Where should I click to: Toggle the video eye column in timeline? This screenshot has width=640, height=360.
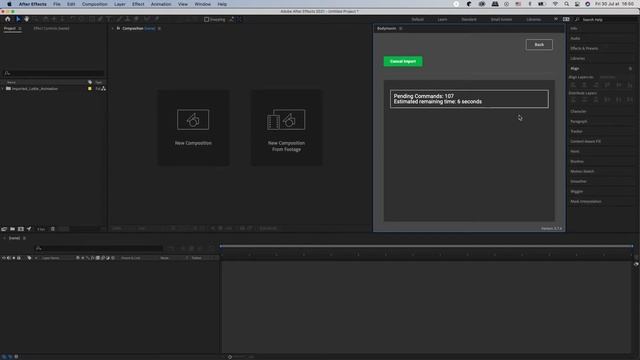(4, 258)
